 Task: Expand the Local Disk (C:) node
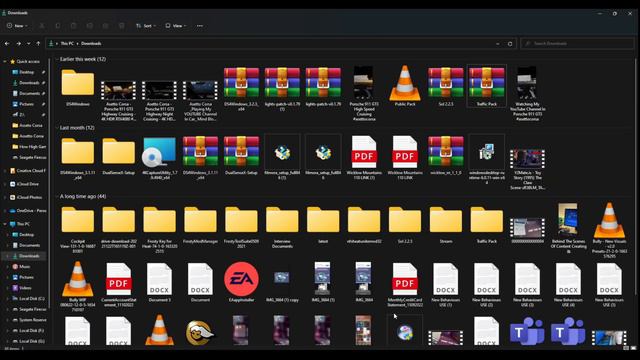[x=7, y=299]
